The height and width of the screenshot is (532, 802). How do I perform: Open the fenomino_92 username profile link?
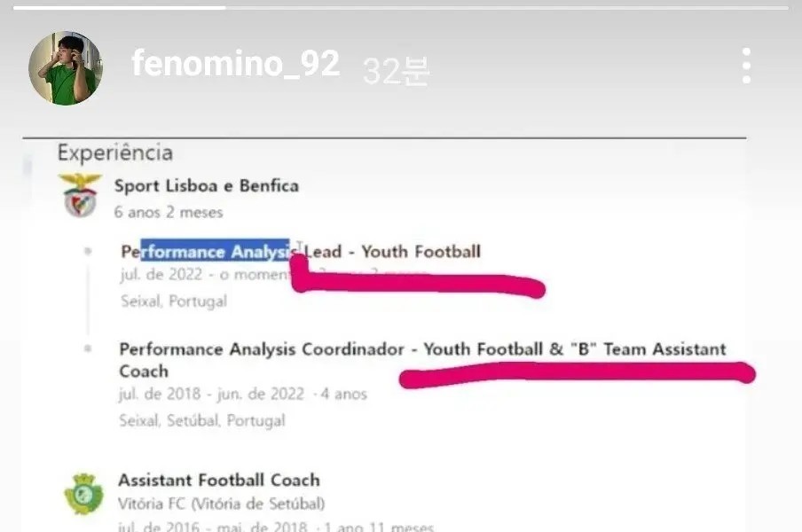pyautogui.click(x=235, y=64)
